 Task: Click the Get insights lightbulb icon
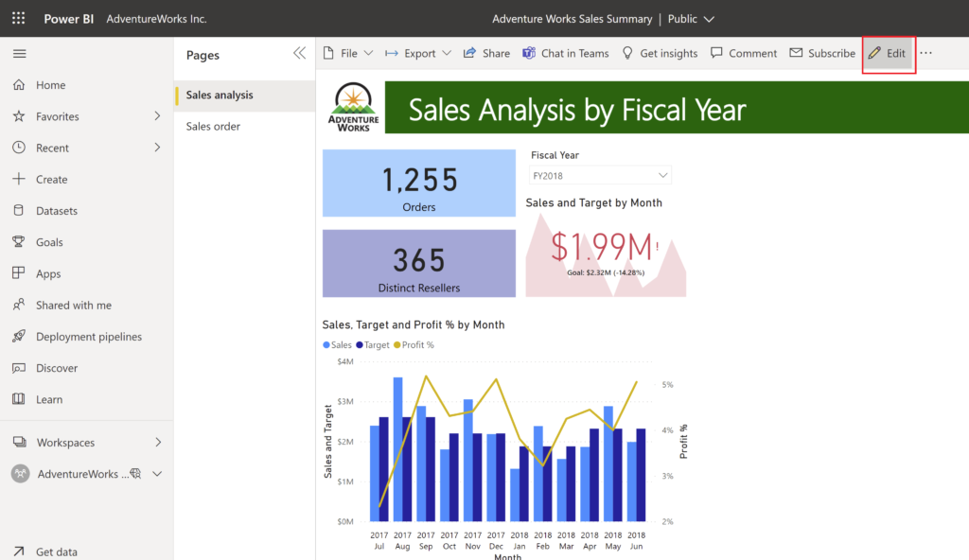pyautogui.click(x=627, y=53)
